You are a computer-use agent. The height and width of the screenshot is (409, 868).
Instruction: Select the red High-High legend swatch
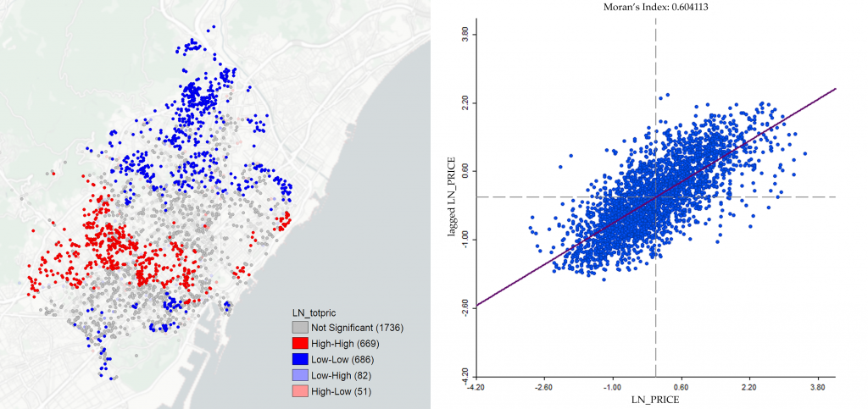(x=299, y=344)
